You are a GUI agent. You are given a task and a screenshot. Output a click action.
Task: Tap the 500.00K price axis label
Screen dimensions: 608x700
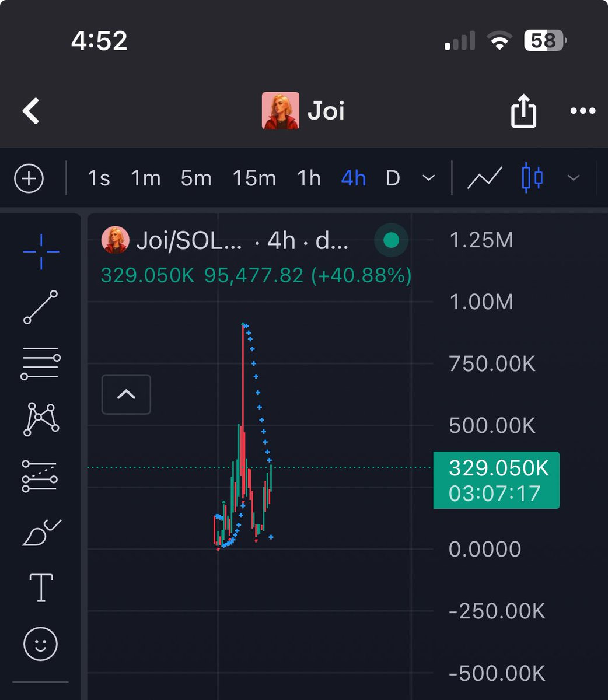click(x=492, y=425)
